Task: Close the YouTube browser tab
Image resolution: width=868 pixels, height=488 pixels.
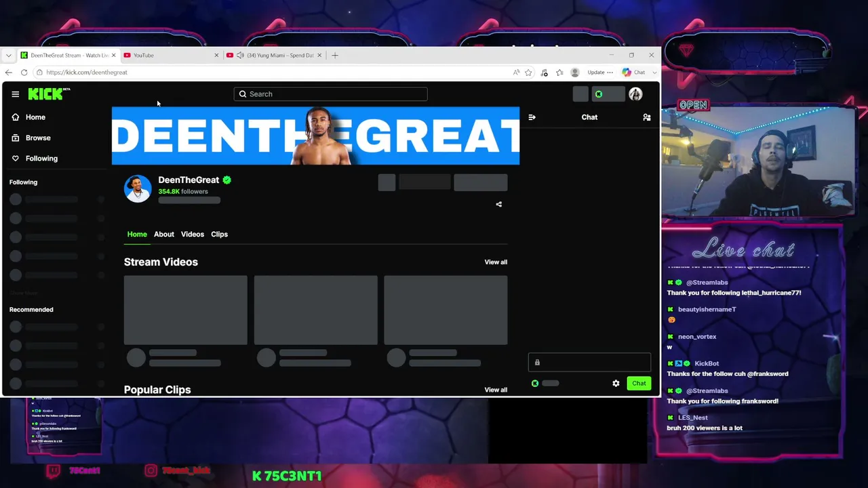Action: pyautogui.click(x=216, y=56)
